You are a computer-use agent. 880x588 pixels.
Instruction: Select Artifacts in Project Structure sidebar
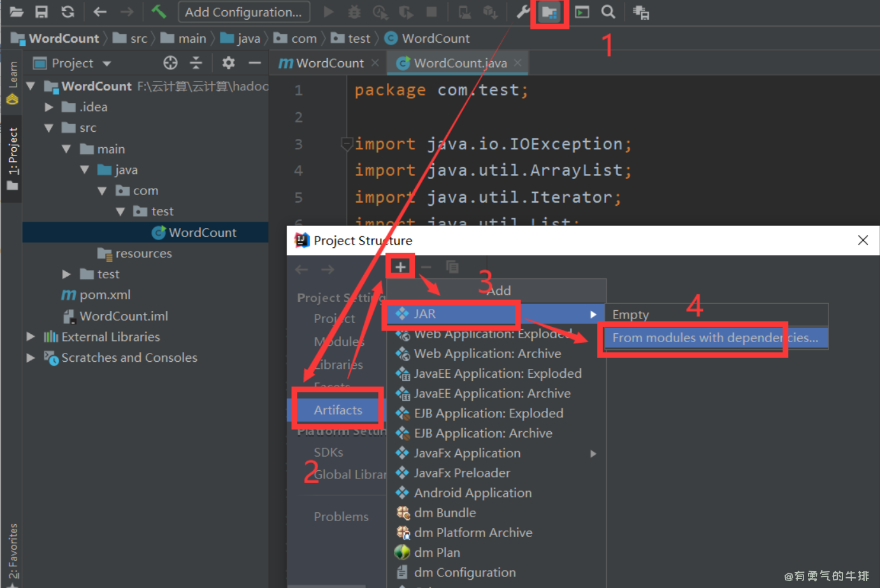[338, 410]
